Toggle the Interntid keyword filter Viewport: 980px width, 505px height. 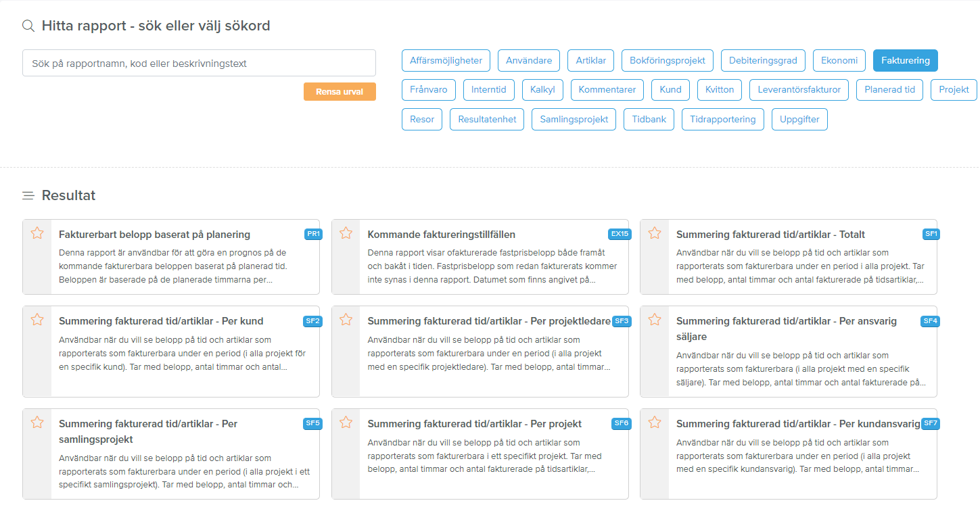[489, 89]
